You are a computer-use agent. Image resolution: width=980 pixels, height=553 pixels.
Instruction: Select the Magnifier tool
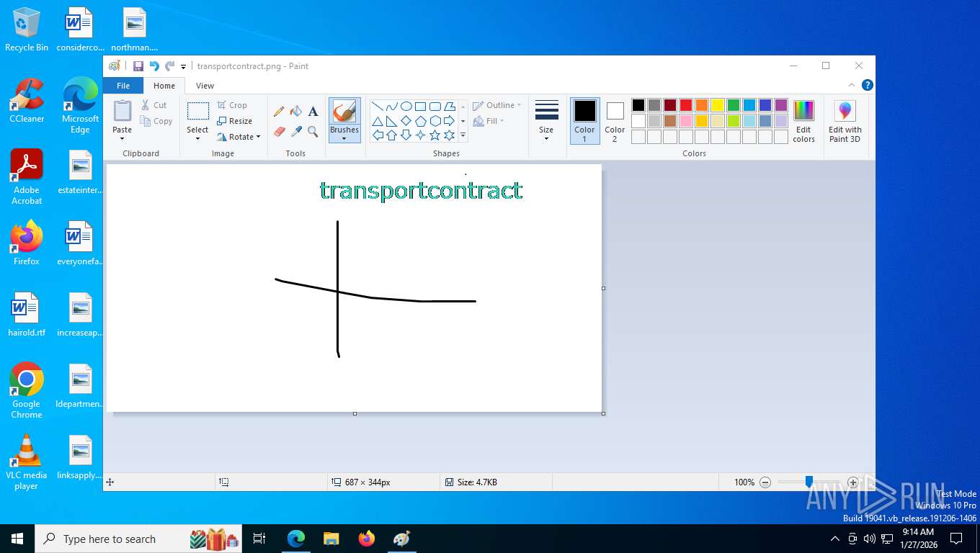click(313, 132)
